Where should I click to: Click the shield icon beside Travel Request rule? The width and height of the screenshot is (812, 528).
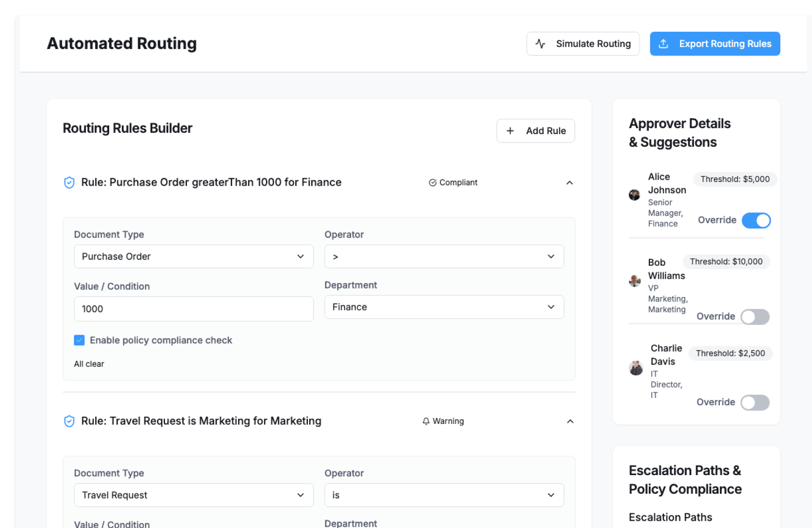pyautogui.click(x=69, y=421)
